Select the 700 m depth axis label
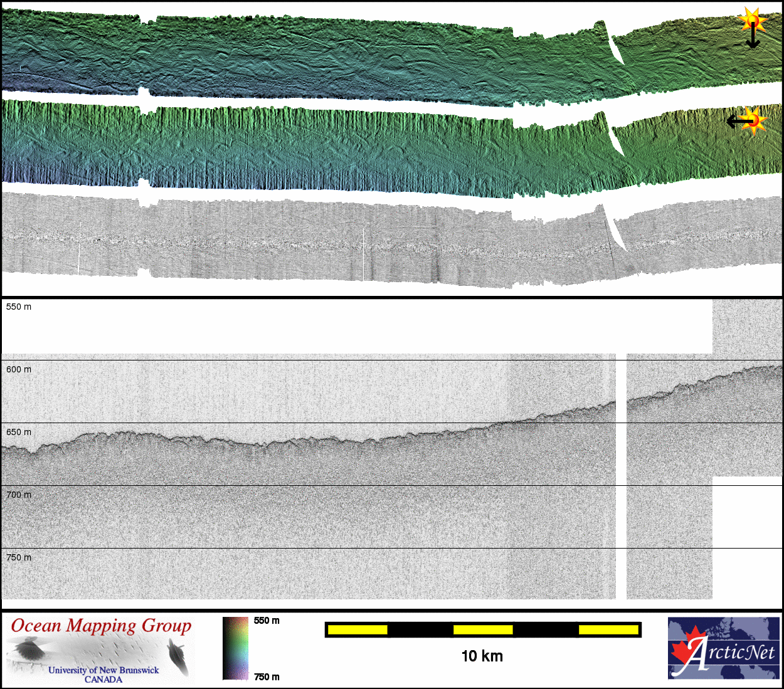The width and height of the screenshot is (784, 689). [x=19, y=495]
